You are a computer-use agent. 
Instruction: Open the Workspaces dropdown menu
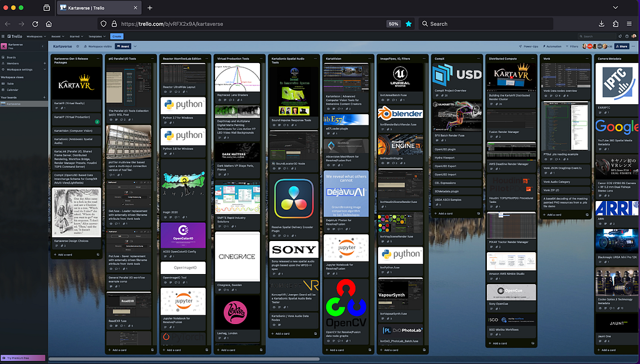click(36, 36)
